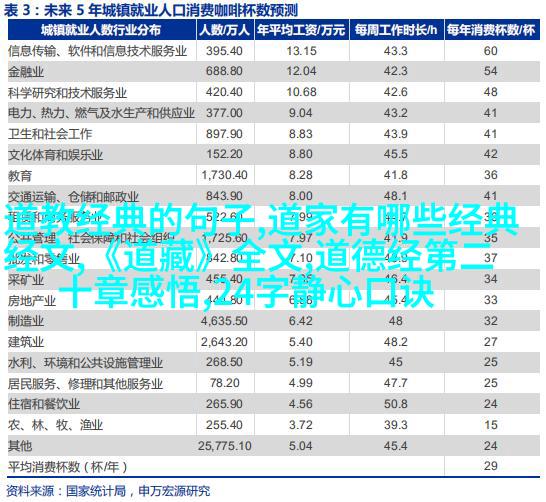Viewport: 546px width, 502px height.
Task: Select the 4,635.50 cell for 制造业
Action: 224,321
